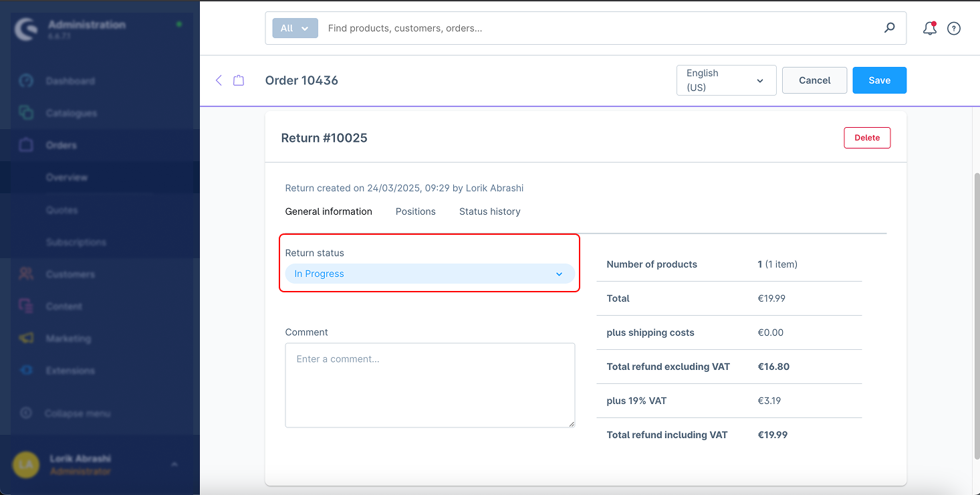980x495 pixels.
Task: Click the notifications bell icon
Action: coord(929,28)
